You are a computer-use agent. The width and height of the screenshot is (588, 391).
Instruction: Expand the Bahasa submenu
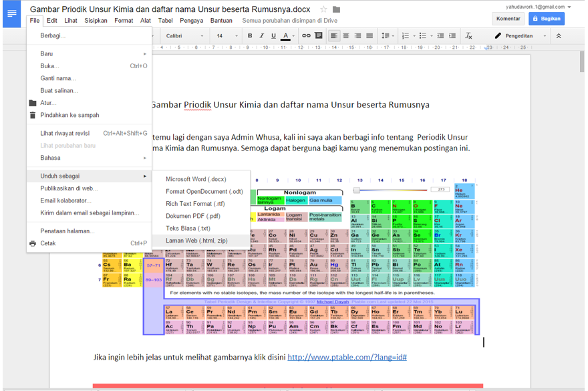[x=90, y=158]
